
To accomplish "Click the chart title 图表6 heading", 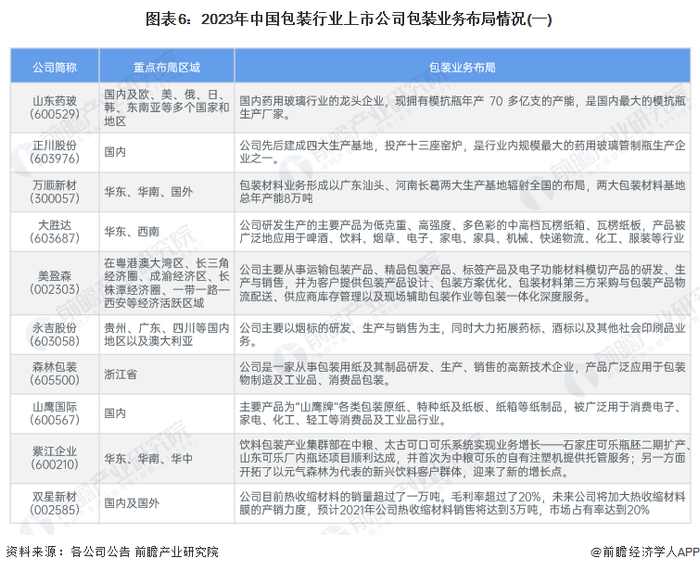I will click(x=349, y=20).
